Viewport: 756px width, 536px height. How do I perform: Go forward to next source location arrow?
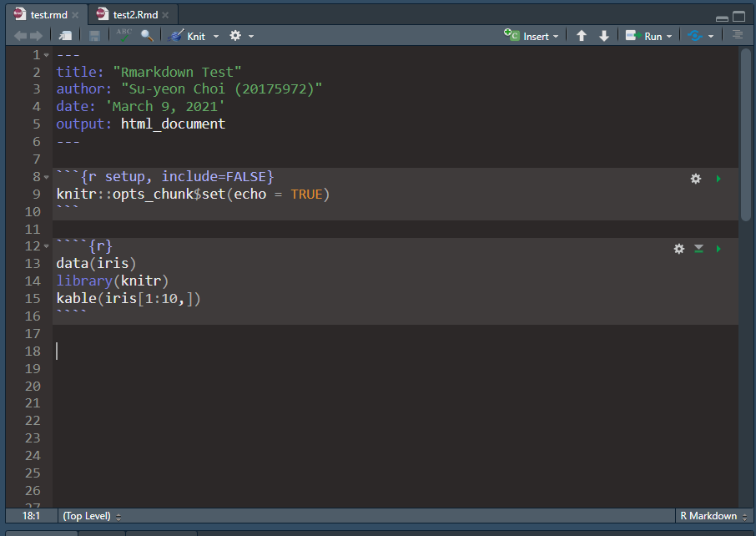[x=36, y=36]
